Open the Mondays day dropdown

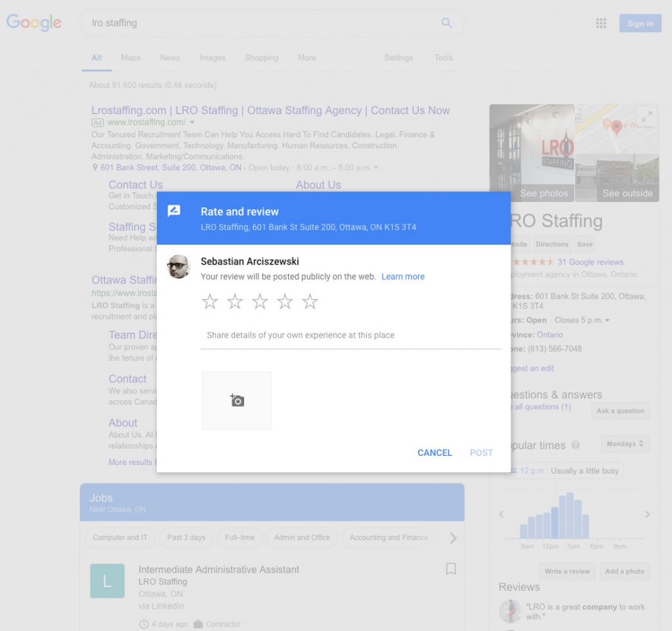point(625,444)
